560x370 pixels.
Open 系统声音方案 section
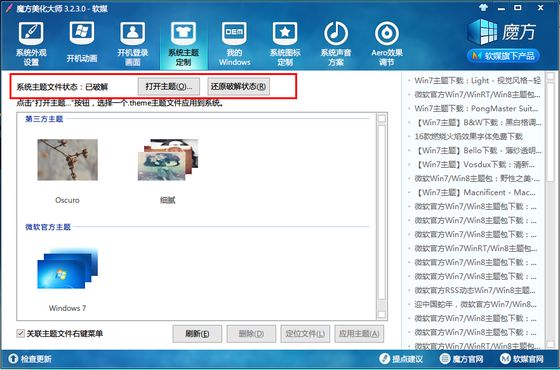click(x=336, y=44)
